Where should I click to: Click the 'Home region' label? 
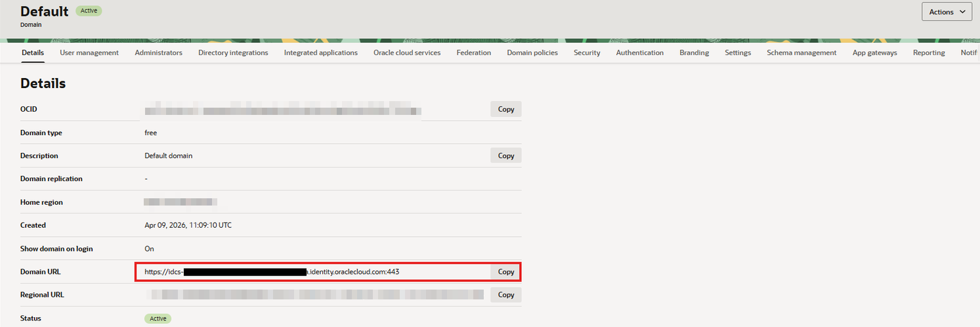tap(42, 202)
